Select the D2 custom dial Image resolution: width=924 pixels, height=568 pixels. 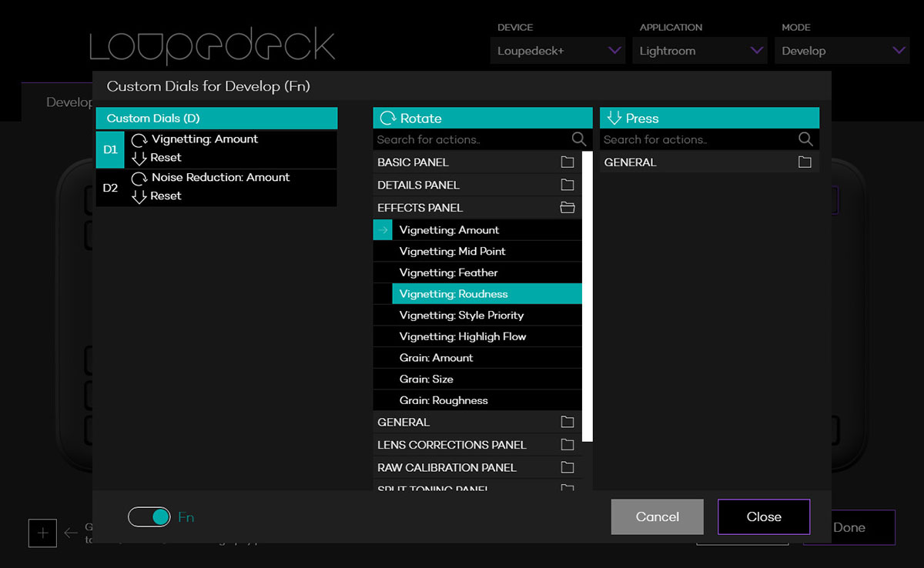coord(110,188)
